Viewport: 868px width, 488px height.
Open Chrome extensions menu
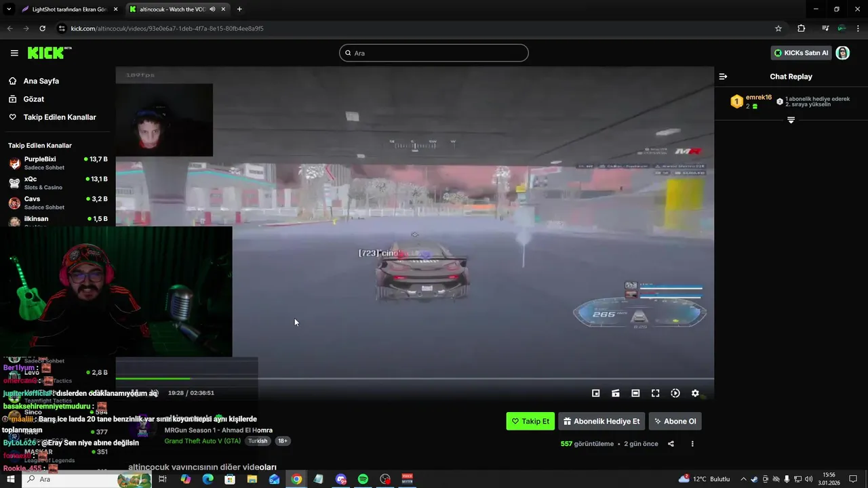coord(801,28)
